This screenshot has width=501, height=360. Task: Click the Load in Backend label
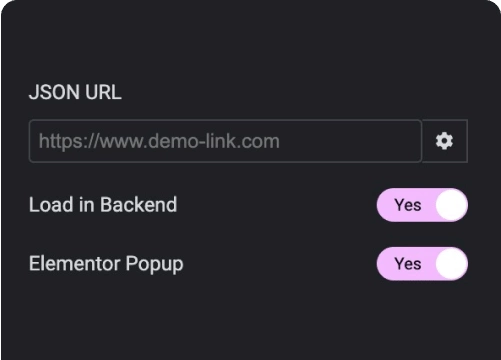tap(103, 205)
